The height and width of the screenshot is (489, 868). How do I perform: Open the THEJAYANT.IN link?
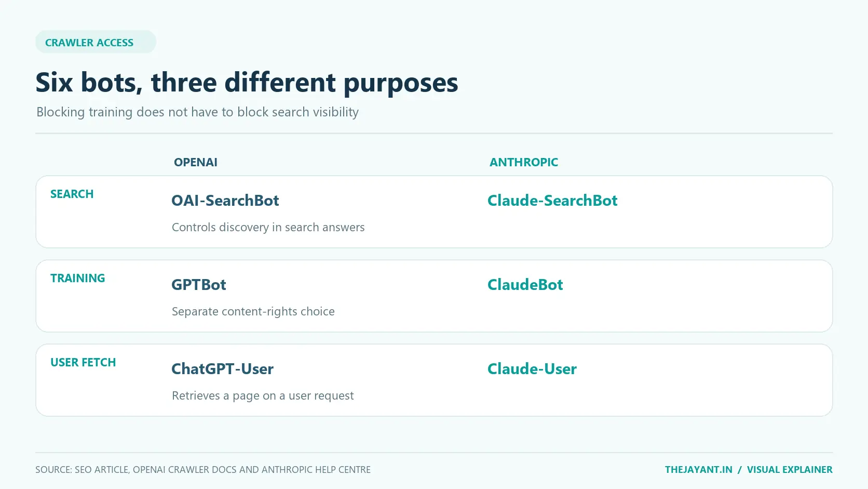[x=698, y=470]
